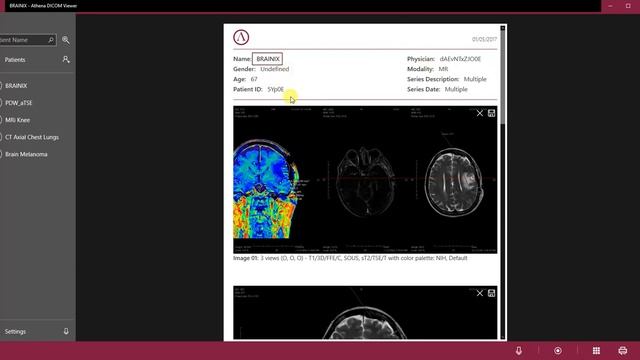Image resolution: width=640 pixels, height=360 pixels.
Task: Click the print icon in bottom bar
Action: click(x=623, y=351)
